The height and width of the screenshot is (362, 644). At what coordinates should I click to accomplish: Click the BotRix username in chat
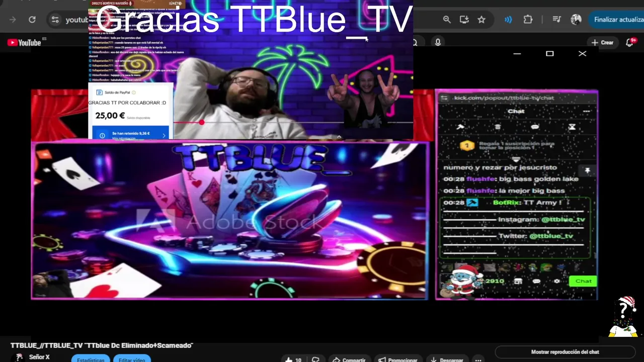pyautogui.click(x=507, y=203)
